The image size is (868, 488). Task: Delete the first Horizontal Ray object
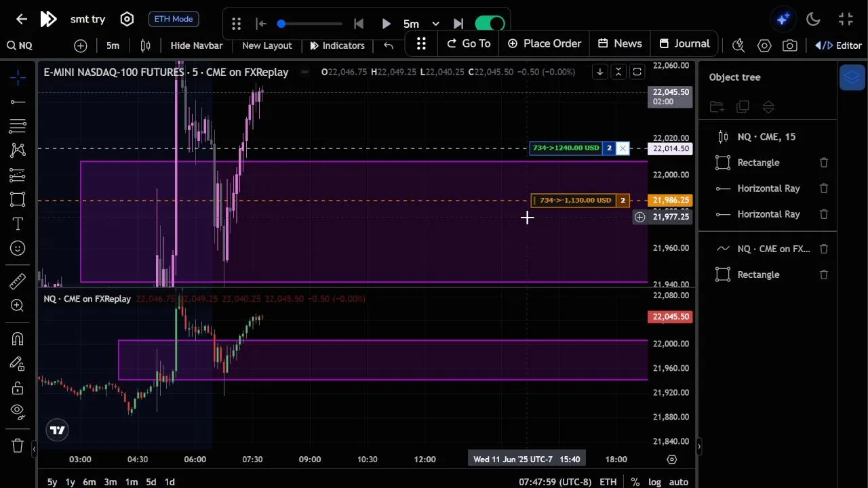[824, 188]
